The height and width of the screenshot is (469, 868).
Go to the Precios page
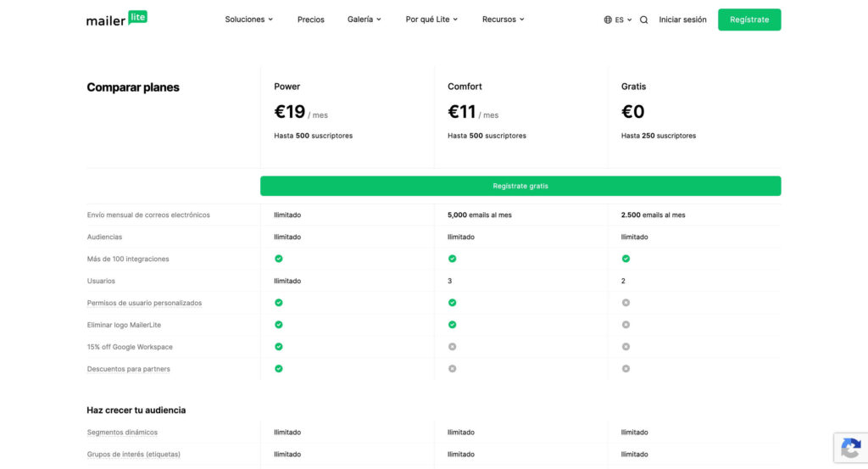click(x=310, y=20)
